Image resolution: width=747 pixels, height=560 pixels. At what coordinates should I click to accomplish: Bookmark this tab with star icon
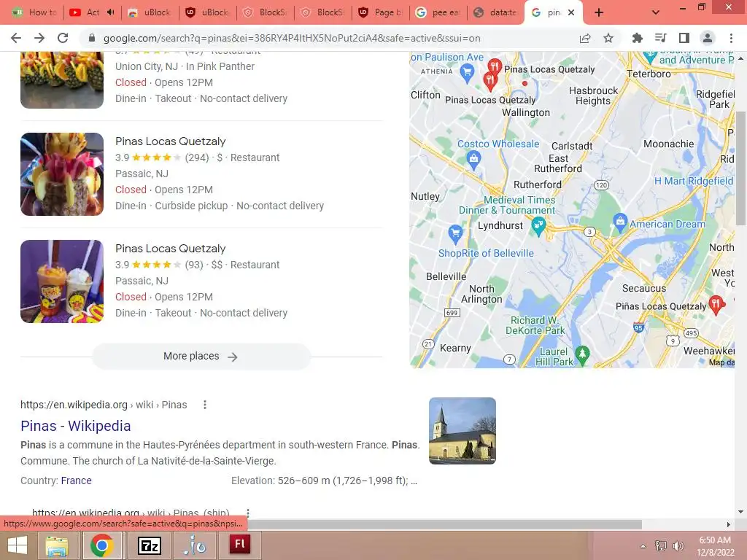point(608,38)
